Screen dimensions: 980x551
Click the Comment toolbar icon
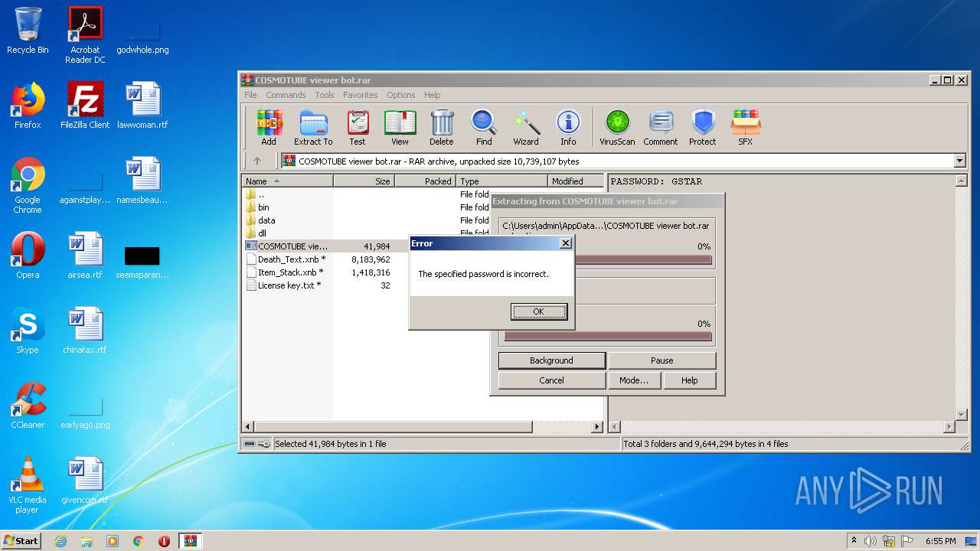click(661, 127)
